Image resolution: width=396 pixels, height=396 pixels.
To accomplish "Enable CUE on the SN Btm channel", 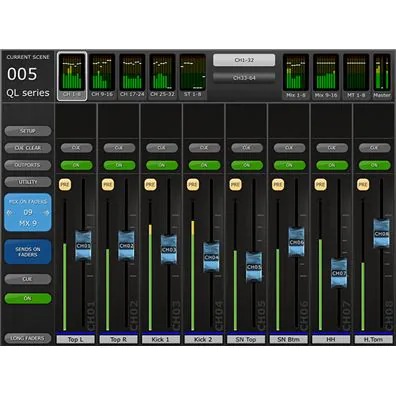I will (289, 148).
